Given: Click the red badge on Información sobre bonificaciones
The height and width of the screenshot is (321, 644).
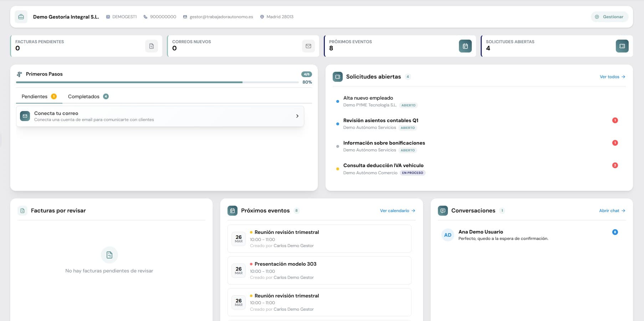Looking at the screenshot, I should [x=615, y=143].
